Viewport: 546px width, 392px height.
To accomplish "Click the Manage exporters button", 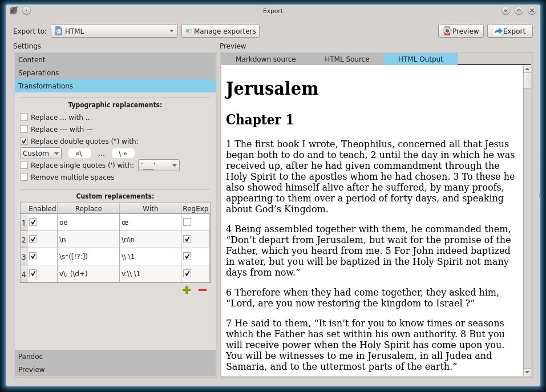I will (220, 31).
